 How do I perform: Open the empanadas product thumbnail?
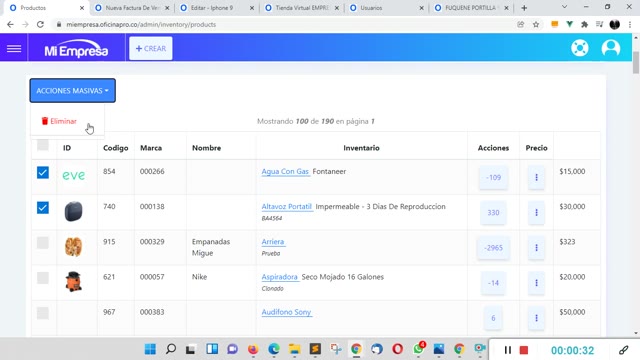(x=73, y=247)
